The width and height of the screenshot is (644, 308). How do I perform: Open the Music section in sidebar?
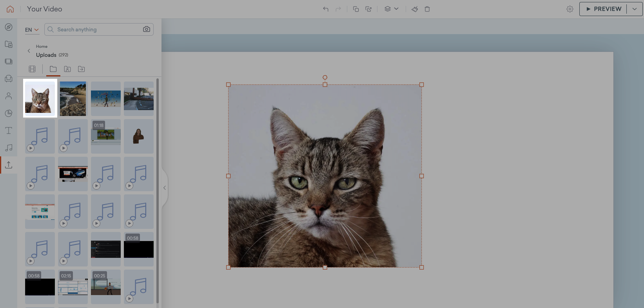point(9,148)
